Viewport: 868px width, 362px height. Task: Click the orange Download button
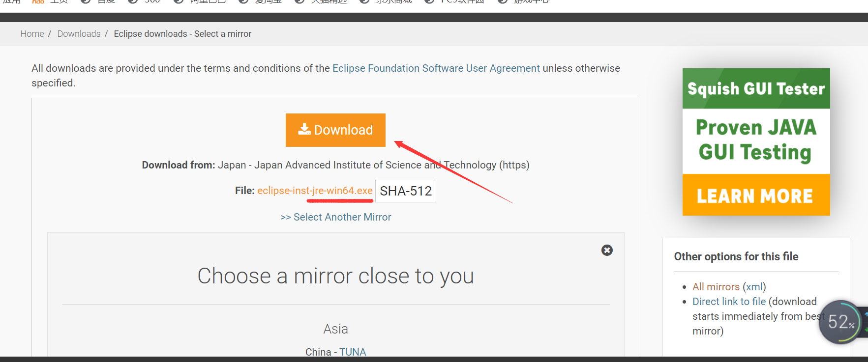pyautogui.click(x=335, y=130)
